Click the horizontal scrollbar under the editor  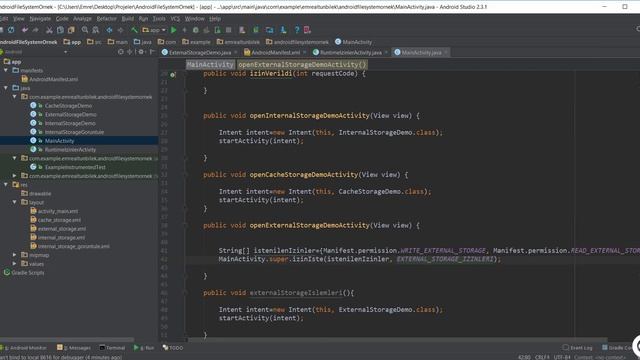click(397, 340)
